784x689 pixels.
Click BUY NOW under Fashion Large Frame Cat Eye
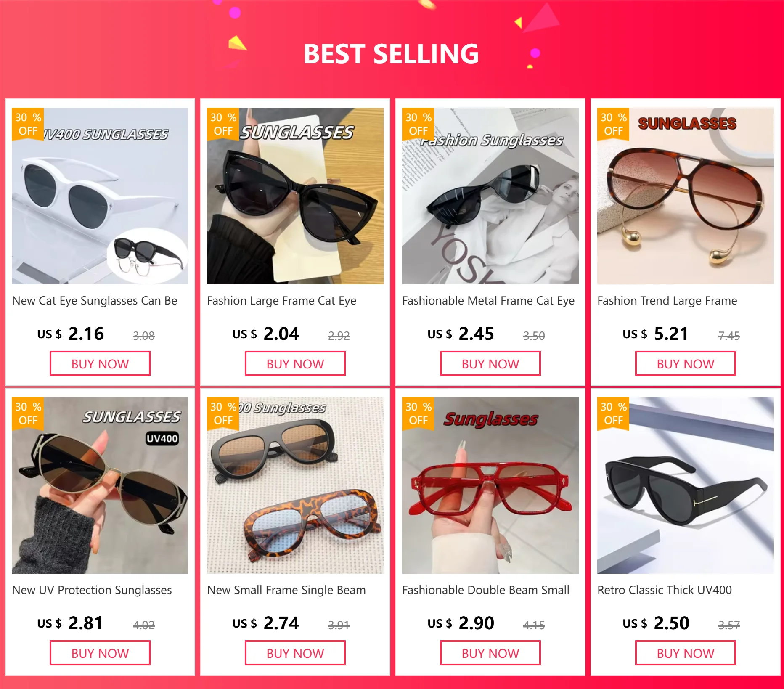coord(295,364)
